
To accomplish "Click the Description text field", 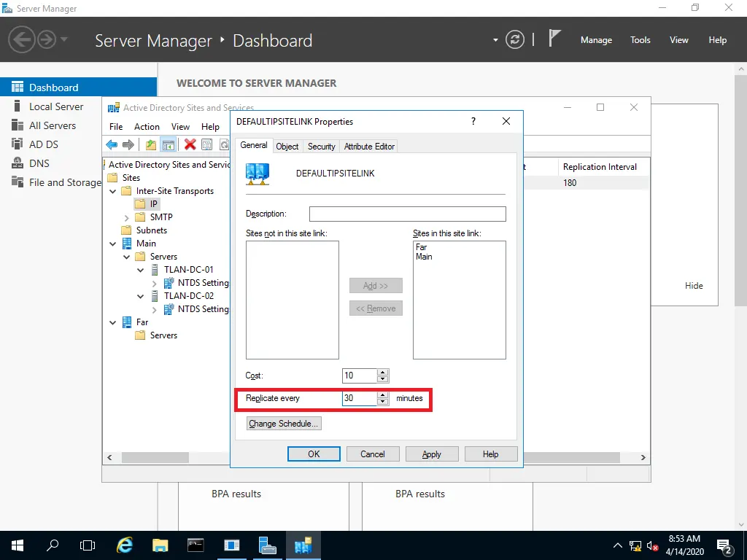I will (407, 214).
